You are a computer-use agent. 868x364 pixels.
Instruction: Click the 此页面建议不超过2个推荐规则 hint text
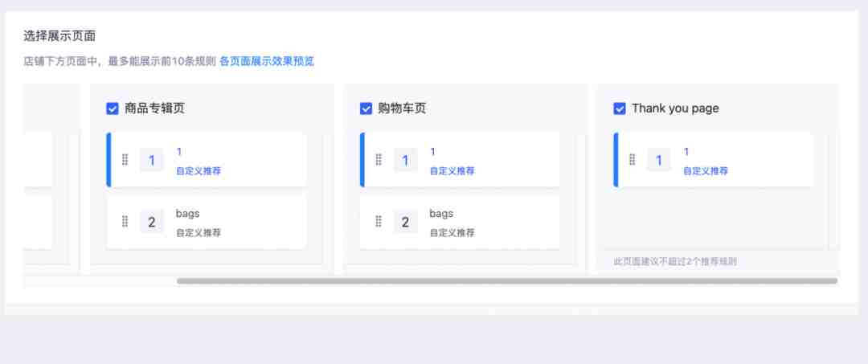click(675, 262)
